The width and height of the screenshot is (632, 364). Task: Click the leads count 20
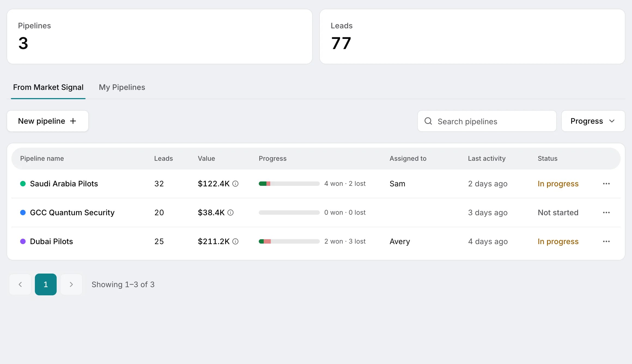point(159,213)
